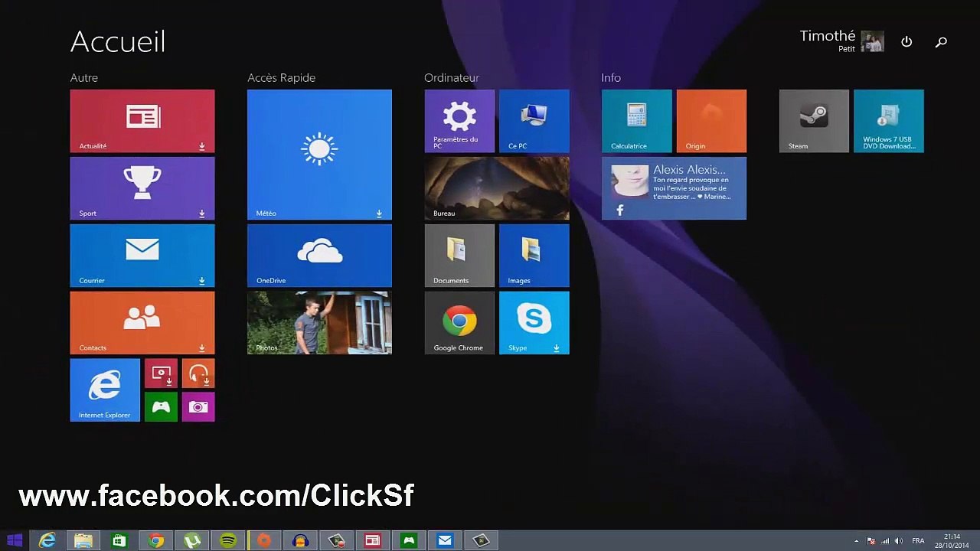Open Google Chrome from the taskbar
Screen dimensions: 980x551
coord(156,541)
